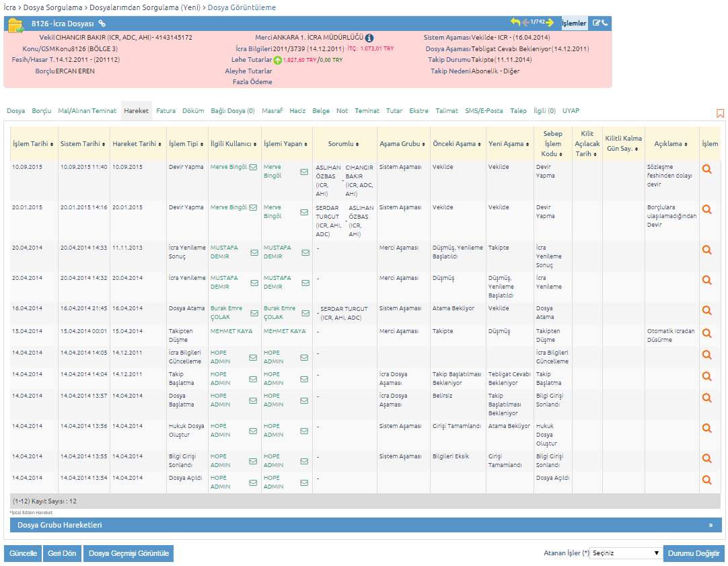Switch to the Haciz tab
This screenshot has height=566, width=728.
tap(297, 111)
